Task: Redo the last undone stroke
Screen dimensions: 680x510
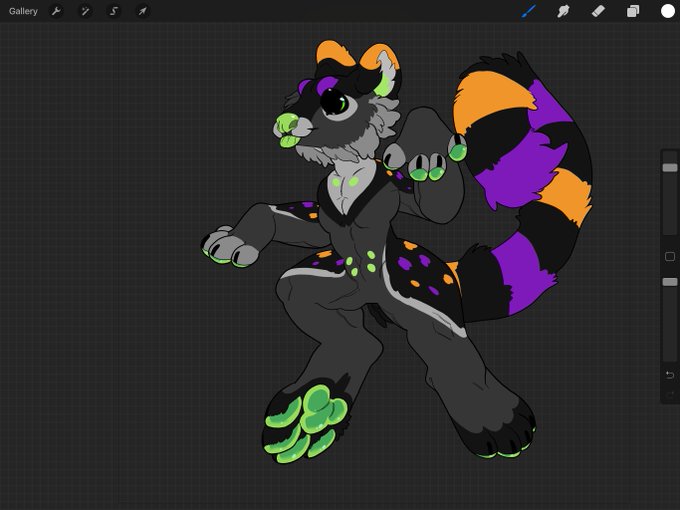Action: [x=670, y=393]
